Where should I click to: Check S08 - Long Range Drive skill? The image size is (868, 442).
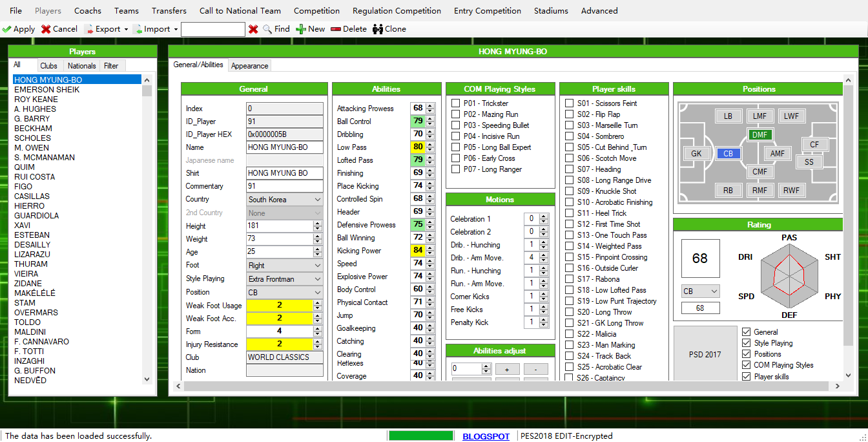570,180
